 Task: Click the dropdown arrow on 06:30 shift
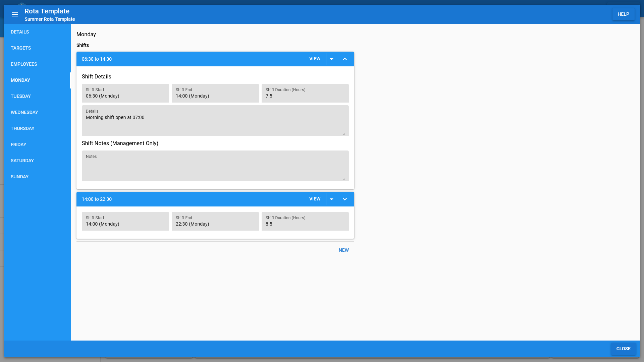click(x=331, y=59)
